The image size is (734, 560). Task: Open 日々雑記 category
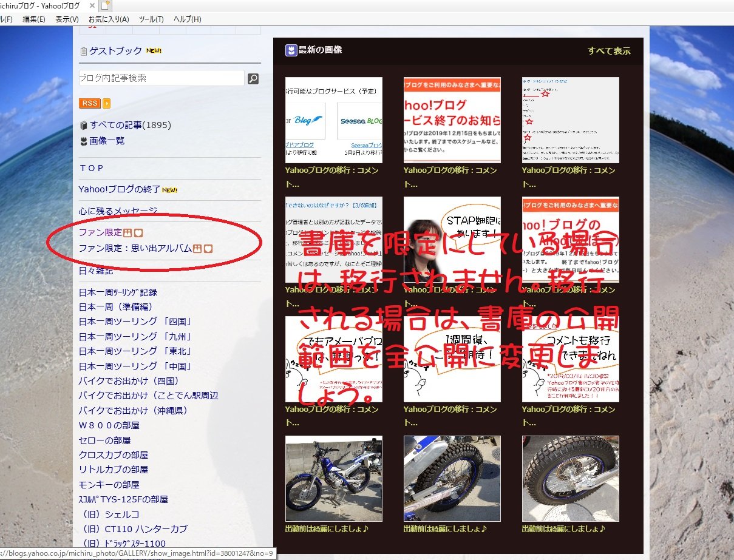click(x=96, y=271)
